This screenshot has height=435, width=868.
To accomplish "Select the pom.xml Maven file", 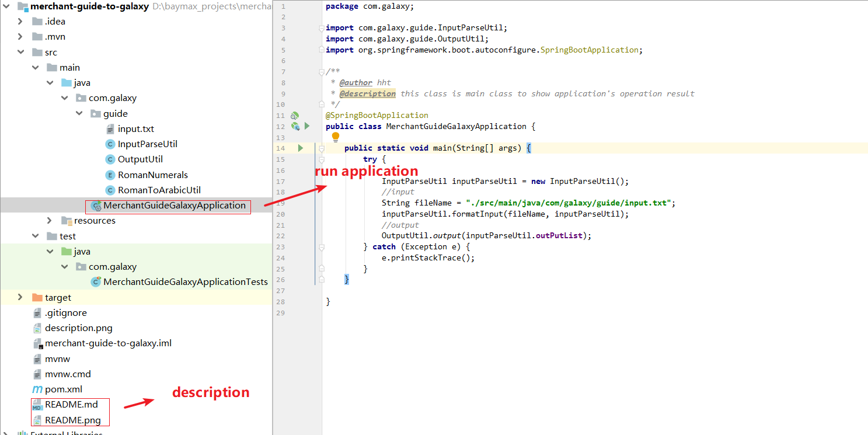I will (63, 389).
